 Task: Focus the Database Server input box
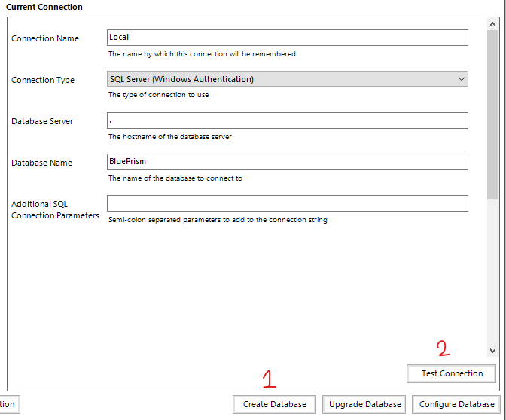click(x=288, y=120)
